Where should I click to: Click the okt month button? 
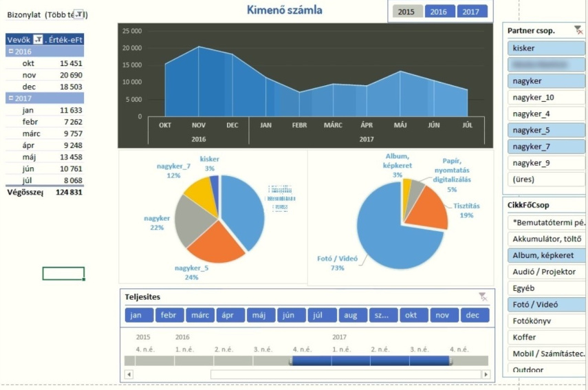click(x=411, y=315)
